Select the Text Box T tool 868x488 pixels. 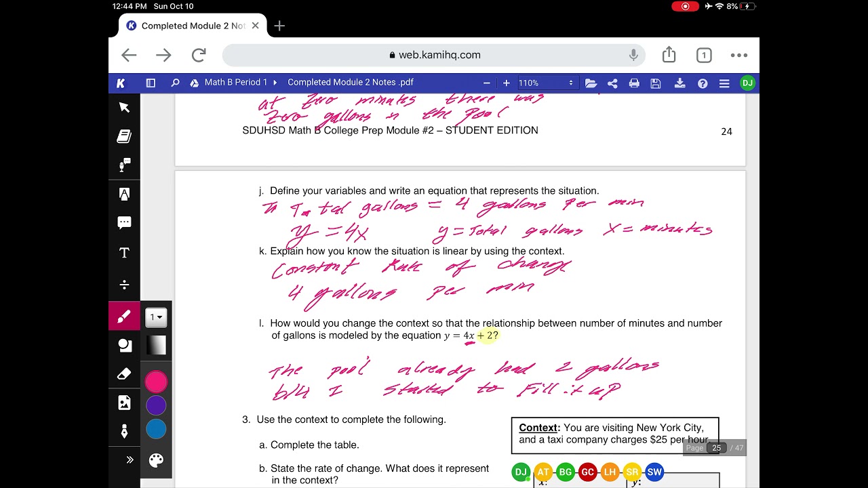point(124,253)
